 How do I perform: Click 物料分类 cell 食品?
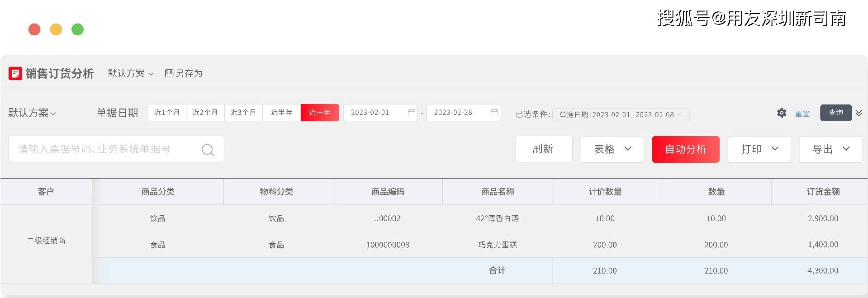(x=276, y=245)
